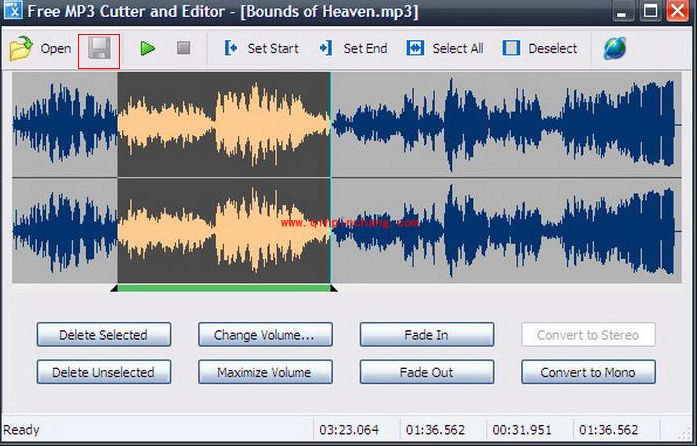Screen dimensions: 699x446
Task: Convert the track to Mono
Action: tap(588, 372)
